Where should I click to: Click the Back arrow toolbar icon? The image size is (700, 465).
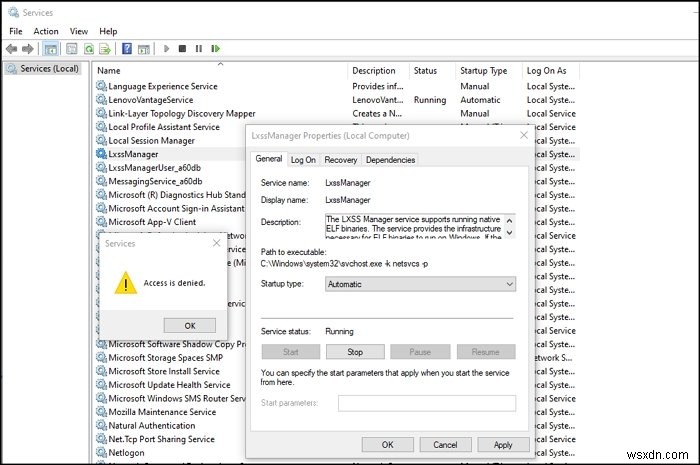12,49
